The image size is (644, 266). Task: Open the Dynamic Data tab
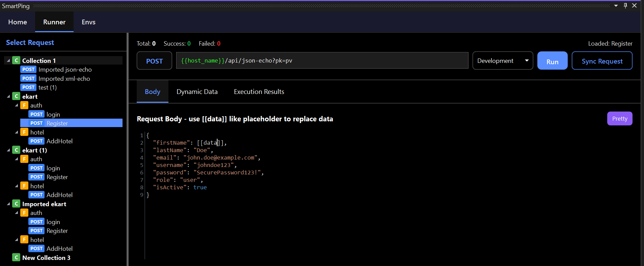click(x=197, y=92)
